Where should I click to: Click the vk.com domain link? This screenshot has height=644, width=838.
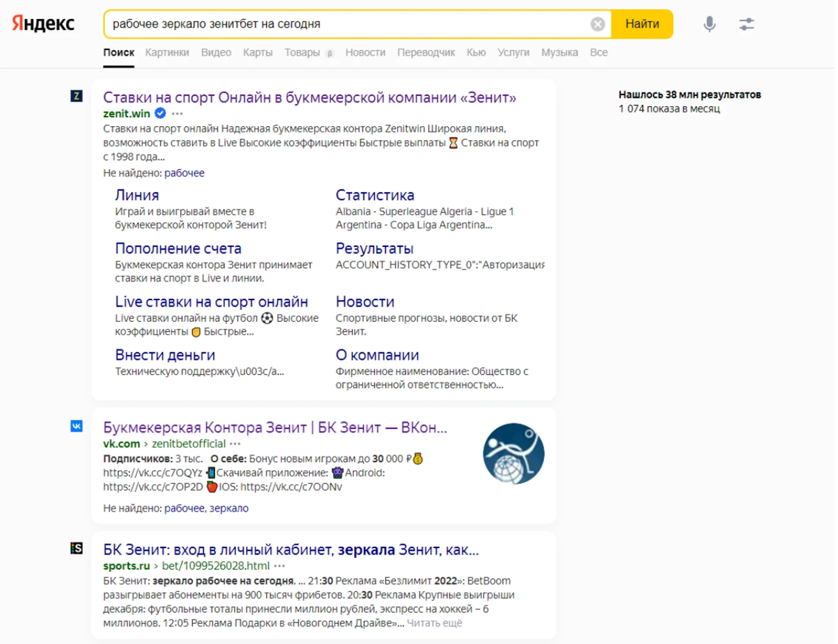121,444
